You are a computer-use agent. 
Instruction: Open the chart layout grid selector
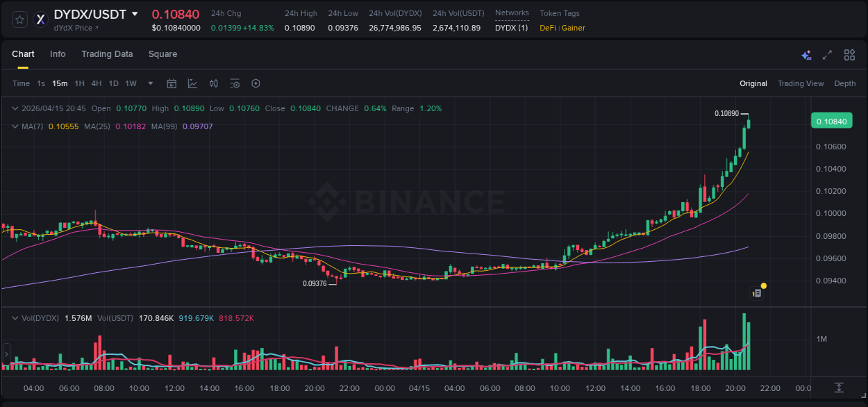[849, 54]
